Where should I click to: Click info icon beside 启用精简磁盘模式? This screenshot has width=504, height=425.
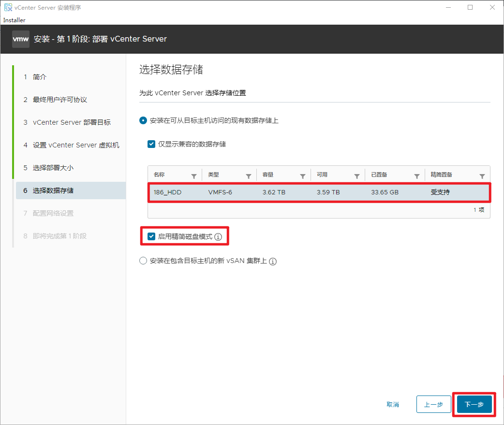pyautogui.click(x=218, y=237)
